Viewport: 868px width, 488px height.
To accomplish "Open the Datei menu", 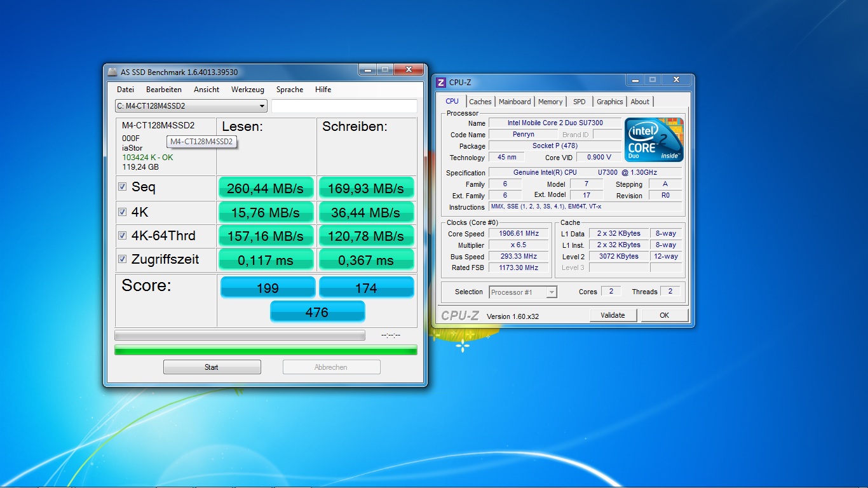I will 125,90.
